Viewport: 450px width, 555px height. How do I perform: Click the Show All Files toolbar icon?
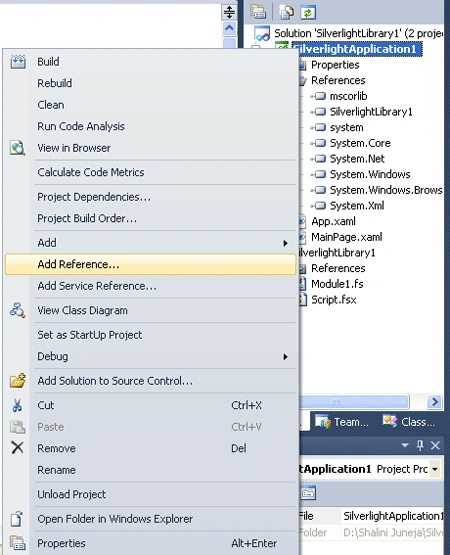(x=286, y=12)
